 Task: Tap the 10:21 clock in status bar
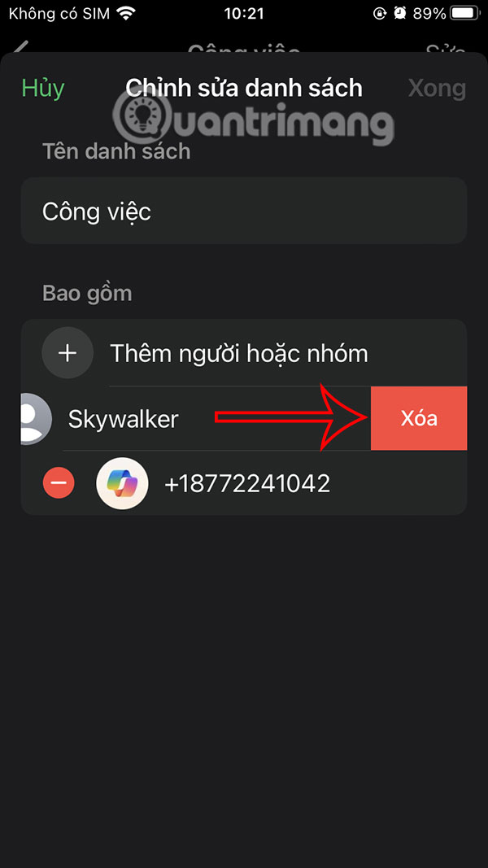244,13
